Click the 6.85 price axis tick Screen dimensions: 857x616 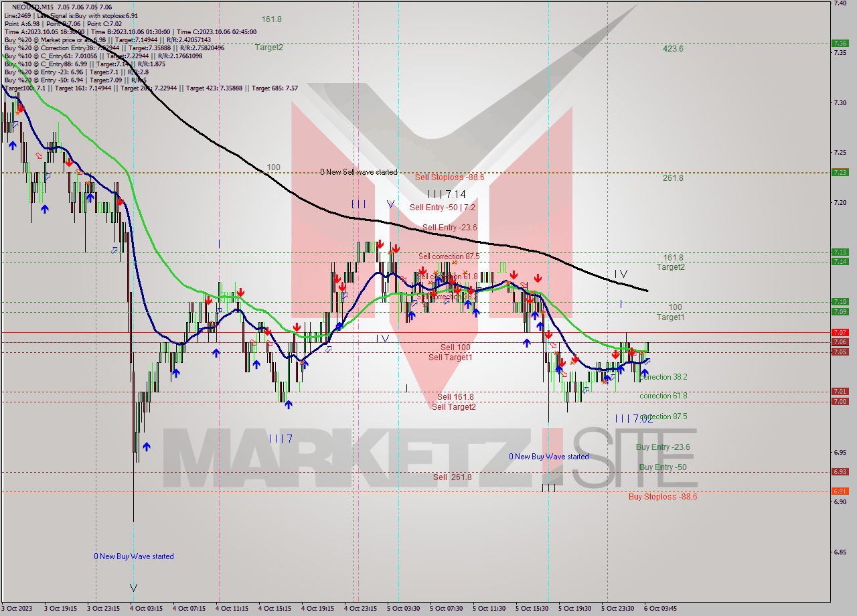click(x=840, y=552)
